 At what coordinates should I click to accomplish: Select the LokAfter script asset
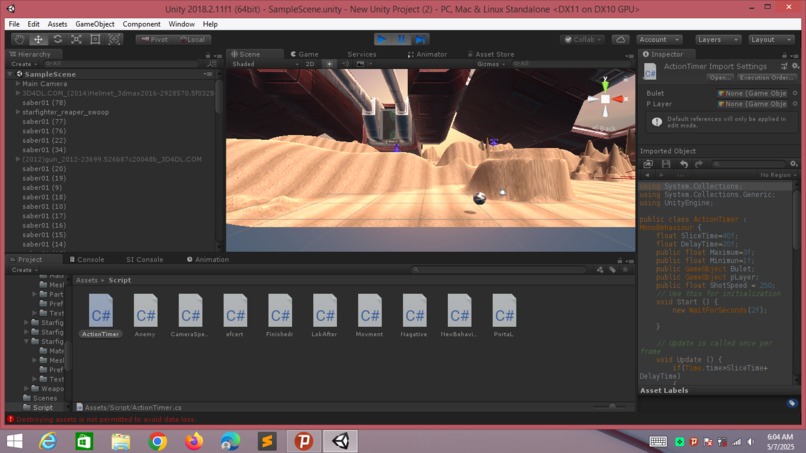[x=324, y=315]
